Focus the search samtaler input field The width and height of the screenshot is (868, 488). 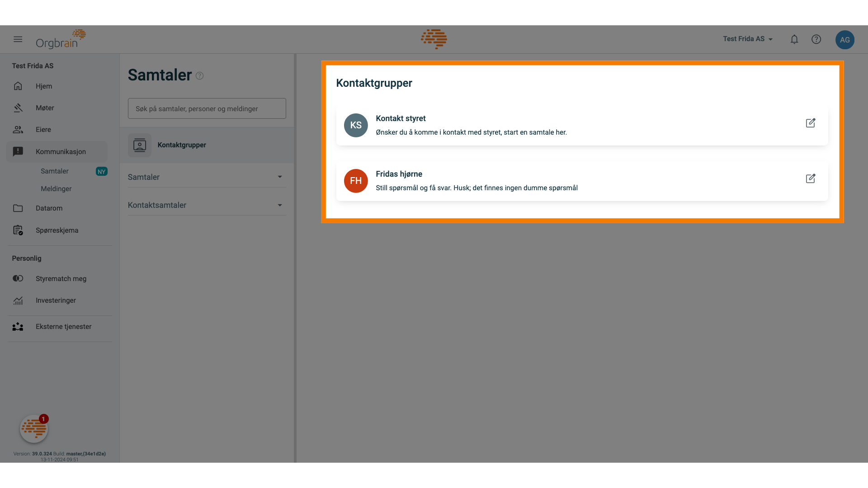(x=207, y=108)
